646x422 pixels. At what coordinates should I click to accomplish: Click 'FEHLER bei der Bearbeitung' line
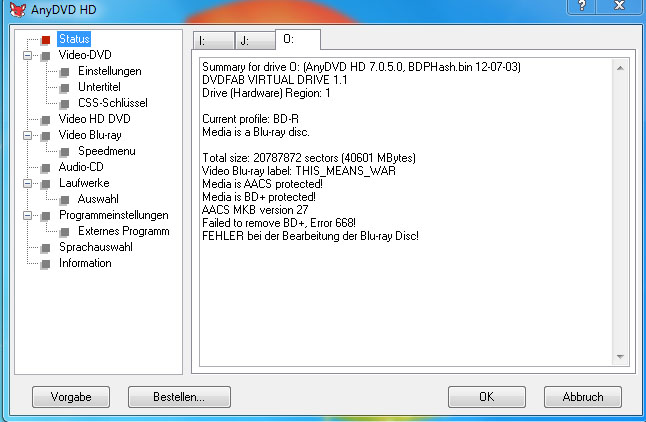tap(310, 236)
